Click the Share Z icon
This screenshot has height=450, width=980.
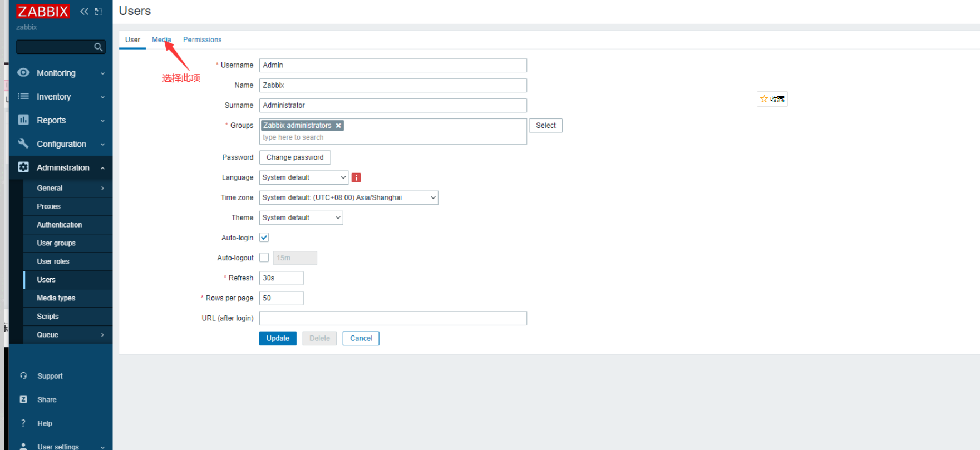(23, 399)
